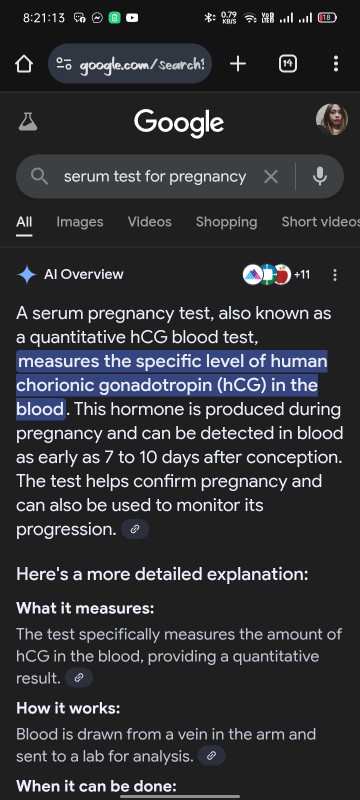Switch to the Videos tab

(149, 222)
